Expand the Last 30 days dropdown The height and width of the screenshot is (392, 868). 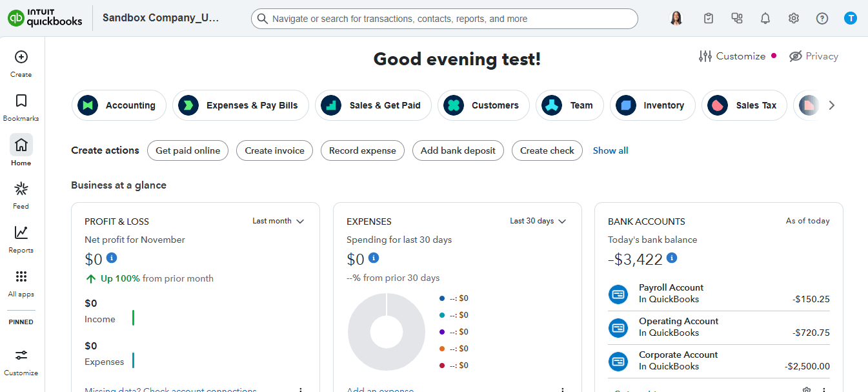(x=538, y=221)
